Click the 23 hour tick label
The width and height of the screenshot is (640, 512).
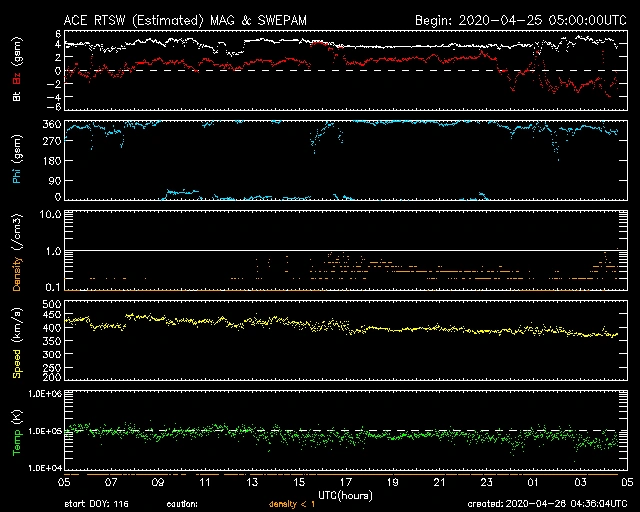tap(487, 482)
